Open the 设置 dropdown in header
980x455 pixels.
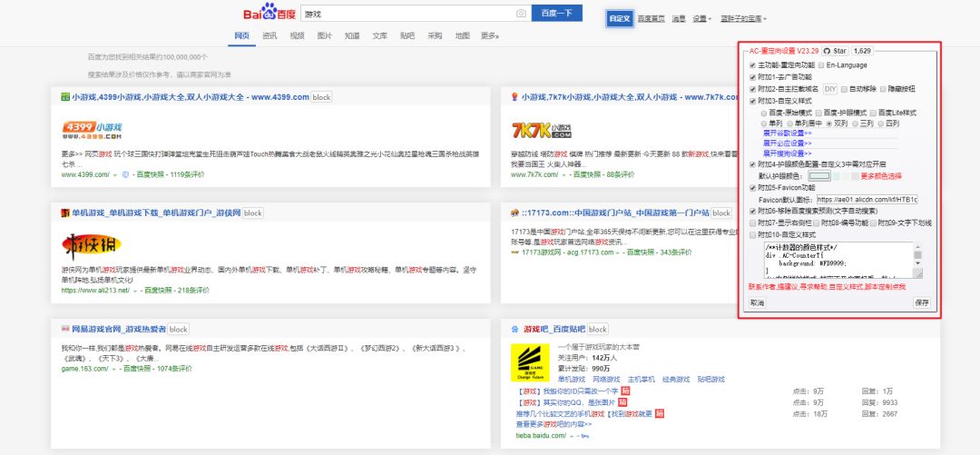point(701,18)
